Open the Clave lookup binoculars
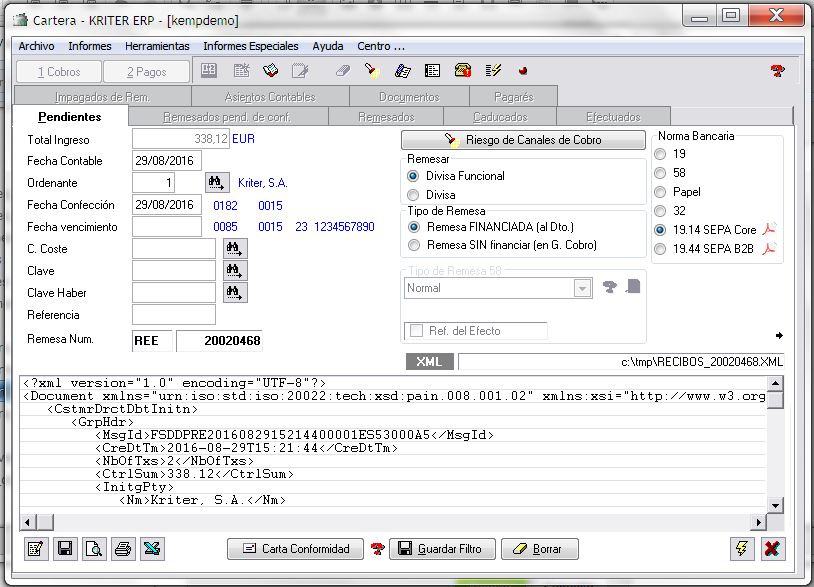This screenshot has height=587, width=814. tap(235, 270)
